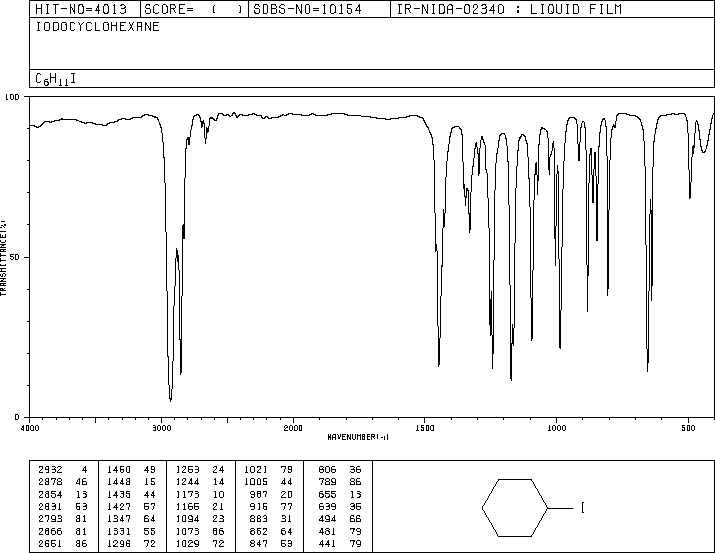Click the C6H11I molecular formula

click(x=56, y=79)
